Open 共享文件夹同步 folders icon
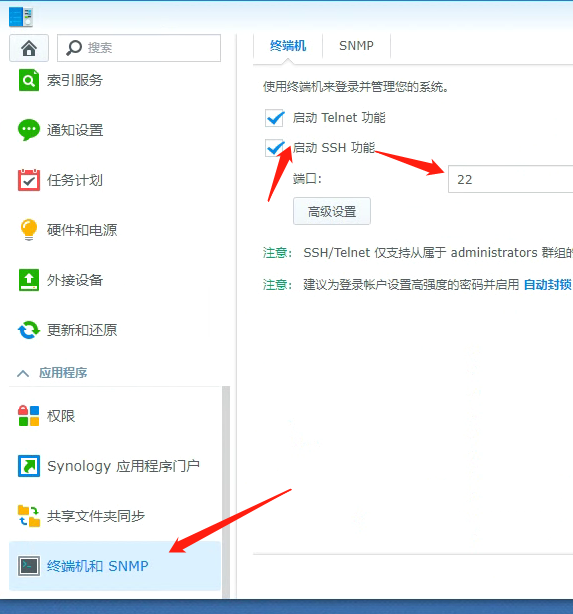Image resolution: width=573 pixels, height=614 pixels. click(x=29, y=516)
